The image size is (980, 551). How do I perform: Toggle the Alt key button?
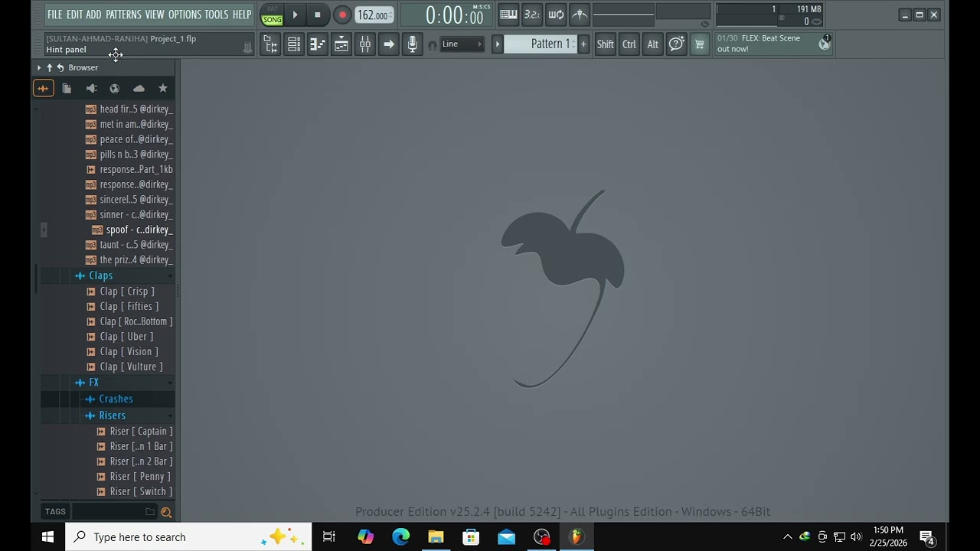click(x=652, y=44)
